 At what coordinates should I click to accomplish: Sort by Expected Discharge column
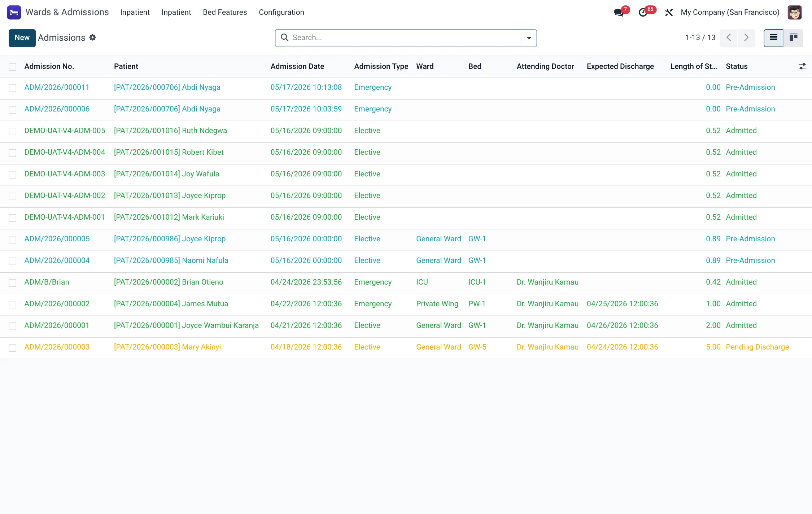tap(620, 66)
